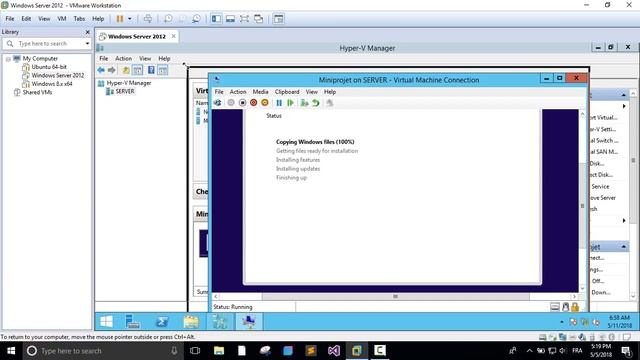
Task: Close the VMware Library panel
Action: (87, 32)
